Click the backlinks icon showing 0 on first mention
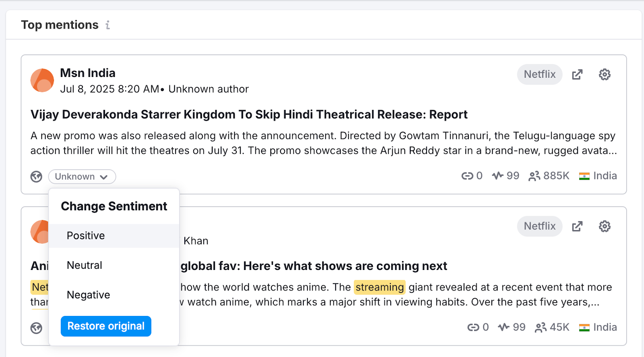 (x=467, y=176)
